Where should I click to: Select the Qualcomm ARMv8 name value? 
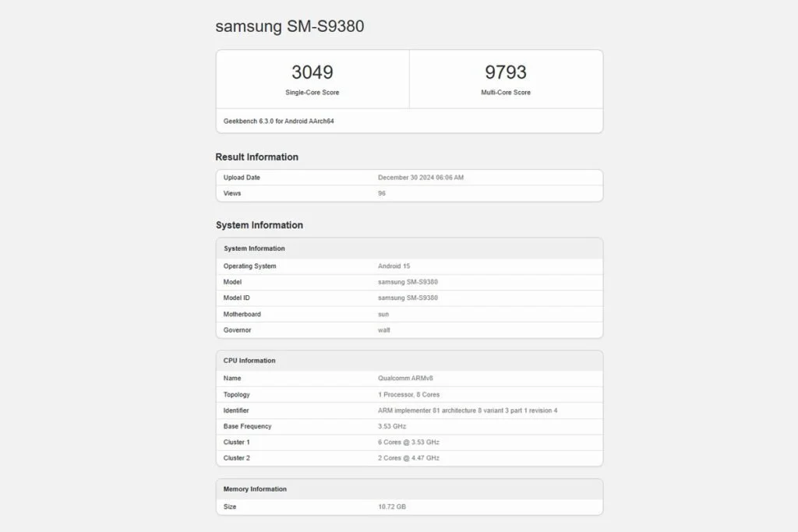click(405, 379)
